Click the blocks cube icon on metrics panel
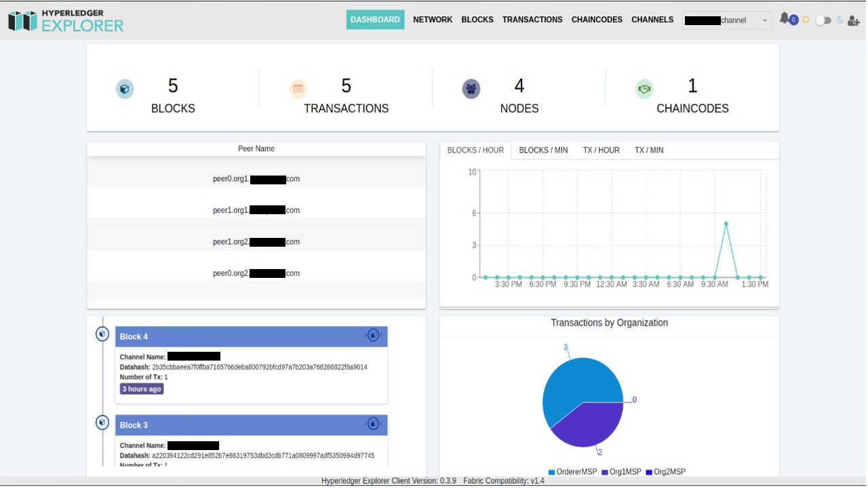This screenshot has width=868, height=488. (125, 87)
